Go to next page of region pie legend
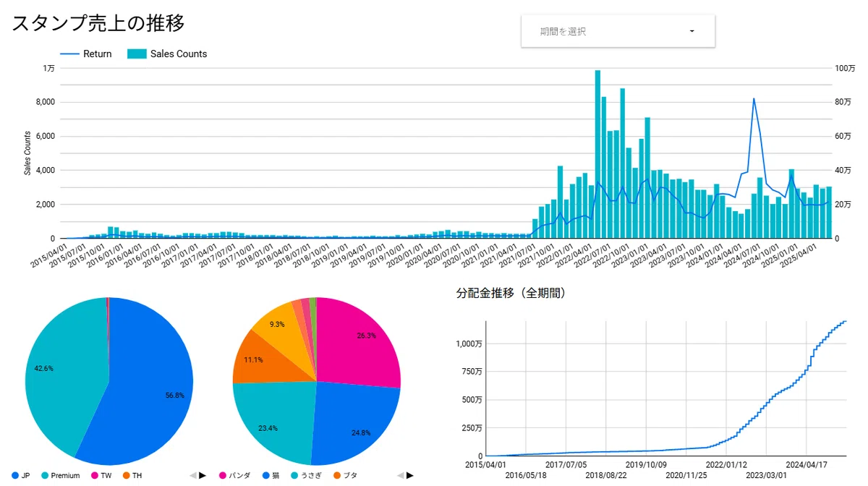868x486 pixels. pos(203,475)
